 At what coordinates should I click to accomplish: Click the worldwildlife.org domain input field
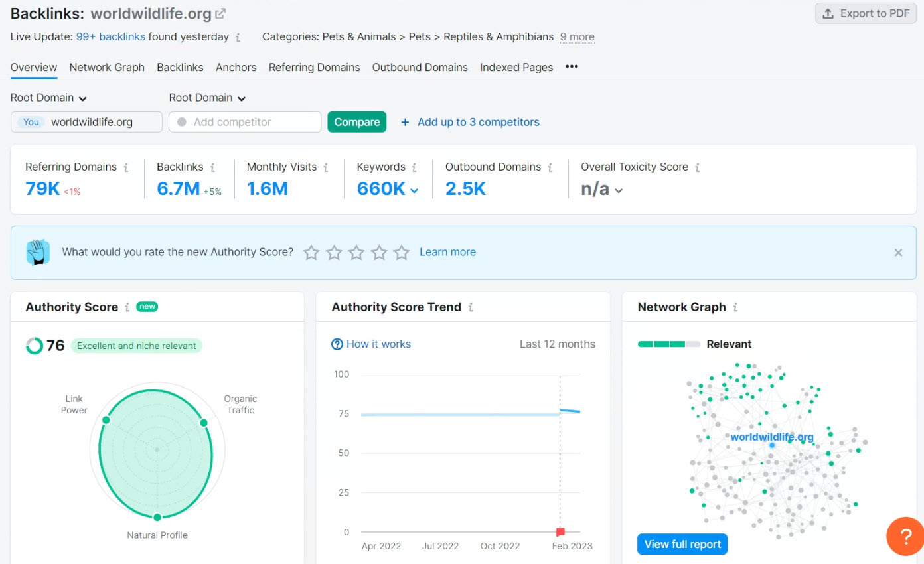pos(86,122)
